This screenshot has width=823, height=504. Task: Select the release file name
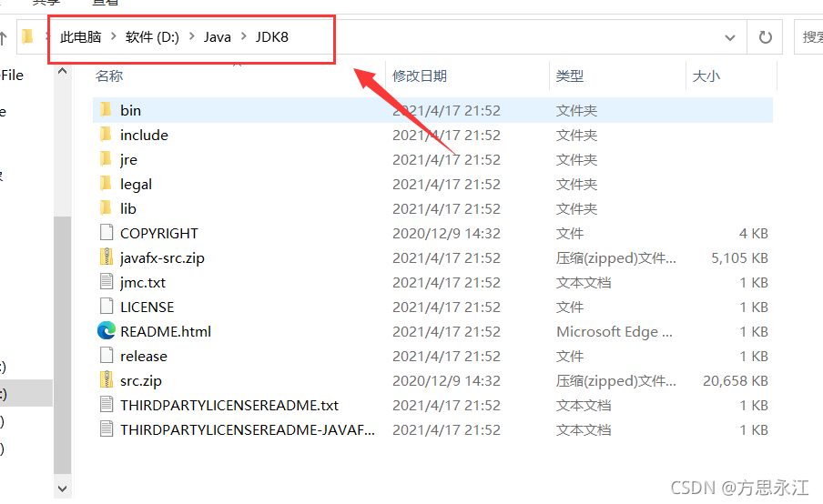143,356
